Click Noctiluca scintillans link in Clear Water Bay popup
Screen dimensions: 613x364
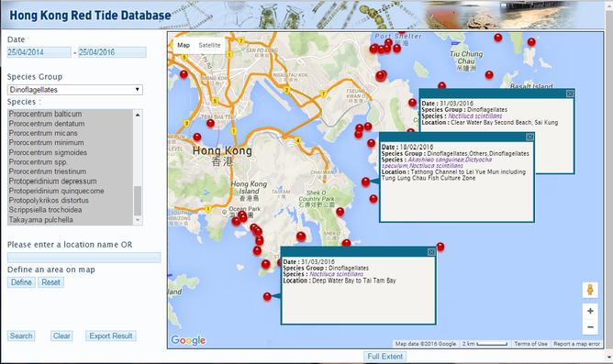[475, 116]
